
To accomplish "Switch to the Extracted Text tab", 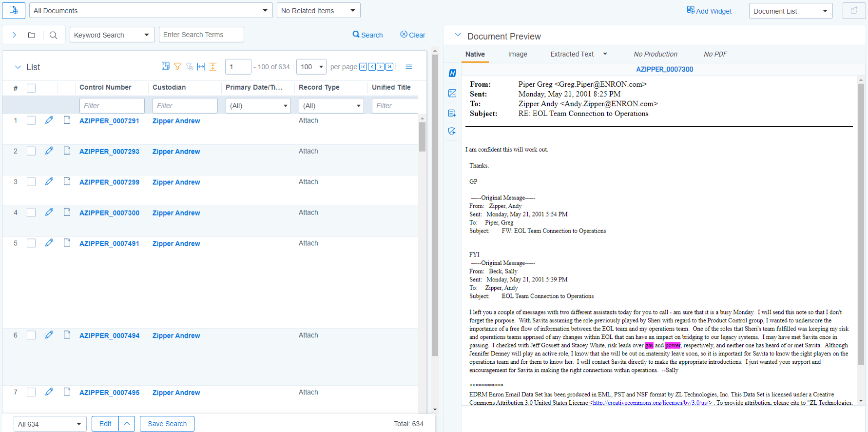I will 572,54.
